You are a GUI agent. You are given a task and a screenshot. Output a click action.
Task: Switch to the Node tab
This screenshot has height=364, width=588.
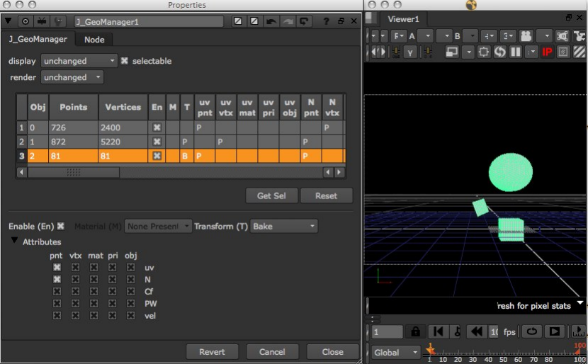pos(94,40)
